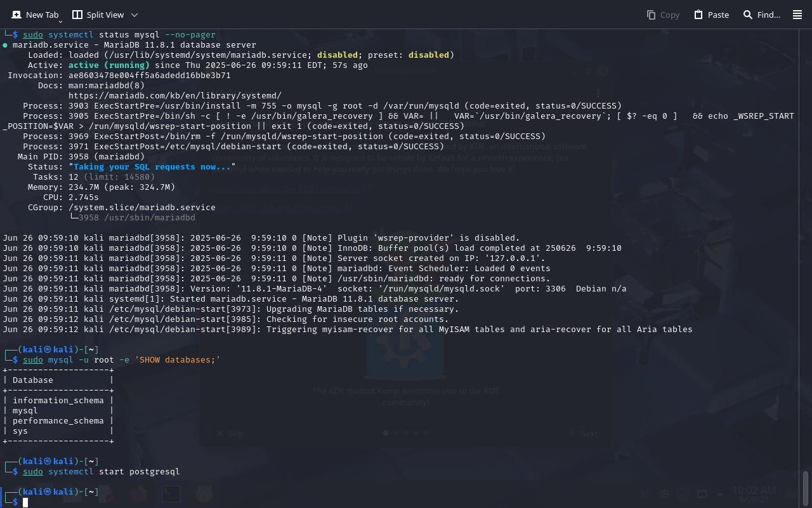
Task: Expand the Split View chevron menu
Action: point(134,15)
